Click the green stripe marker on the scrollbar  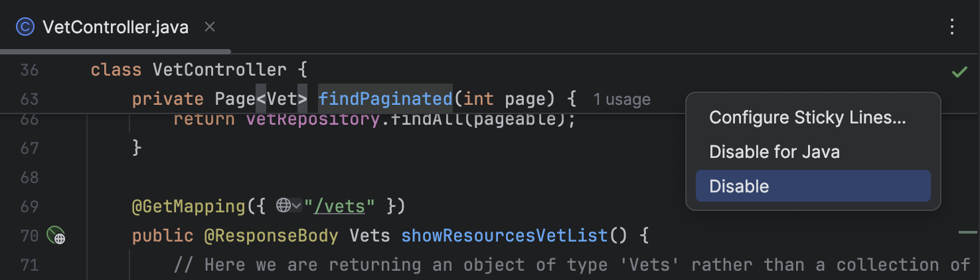click(968, 232)
